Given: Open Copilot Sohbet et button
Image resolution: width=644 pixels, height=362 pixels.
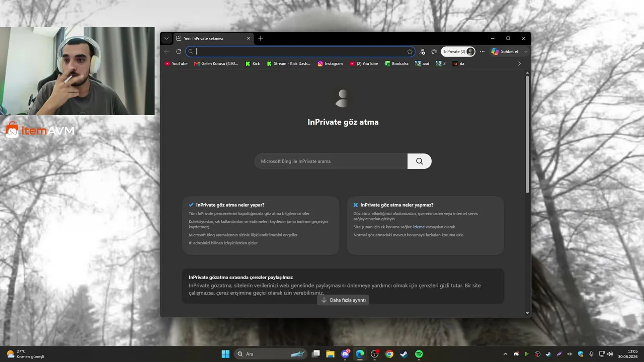Looking at the screenshot, I should (505, 51).
